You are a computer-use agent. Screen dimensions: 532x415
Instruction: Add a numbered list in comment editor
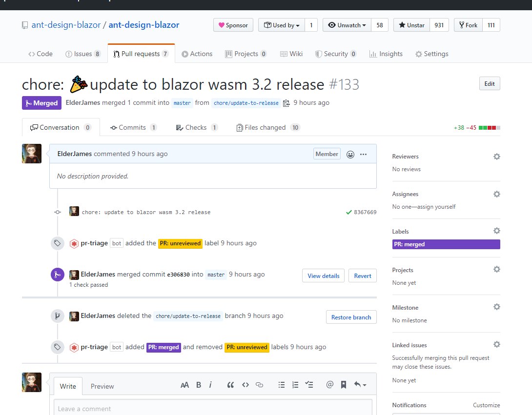[x=295, y=385]
